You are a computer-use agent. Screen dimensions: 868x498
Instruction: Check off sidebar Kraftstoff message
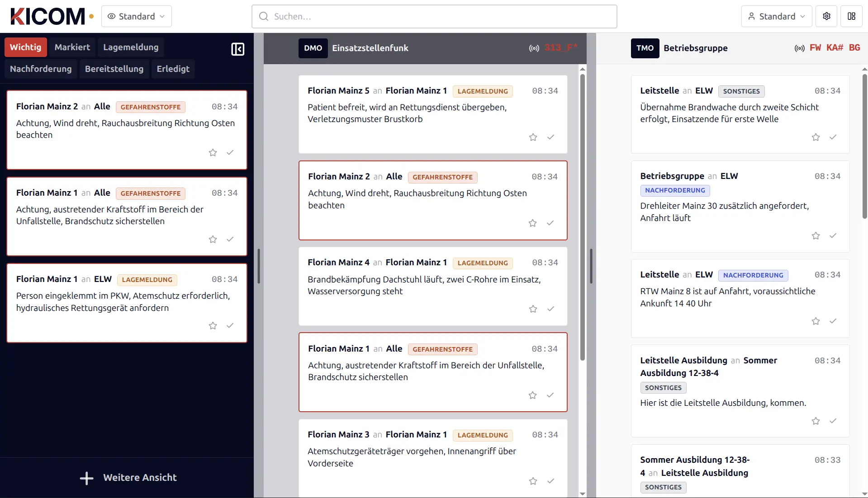click(230, 239)
